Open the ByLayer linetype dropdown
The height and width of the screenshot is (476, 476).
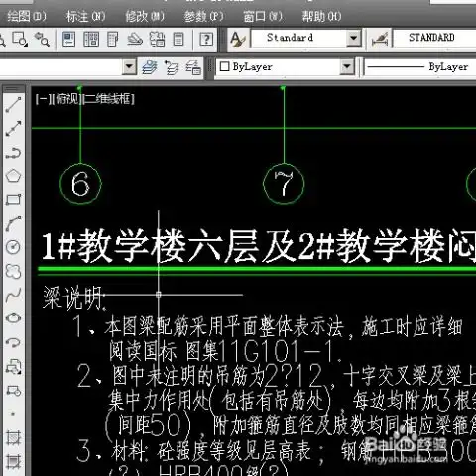(419, 67)
